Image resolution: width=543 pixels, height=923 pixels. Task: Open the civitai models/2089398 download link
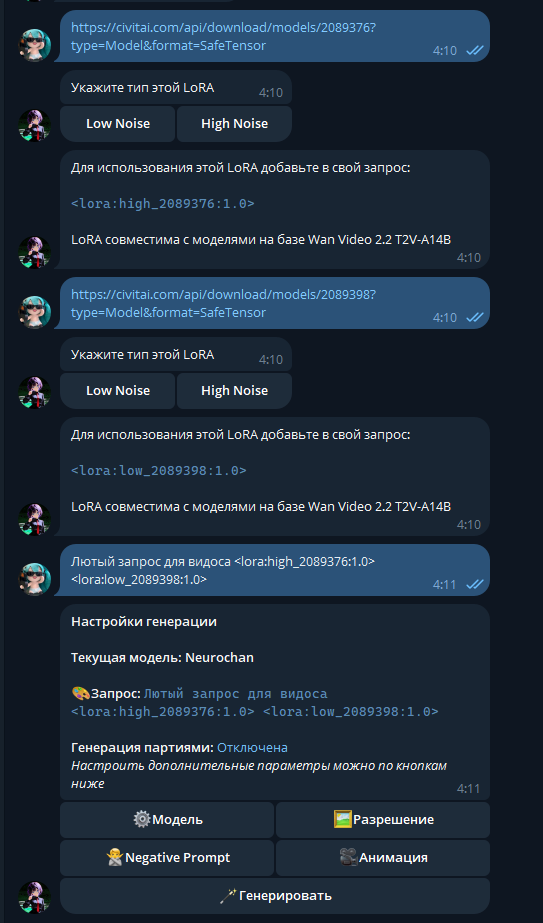click(x=223, y=303)
